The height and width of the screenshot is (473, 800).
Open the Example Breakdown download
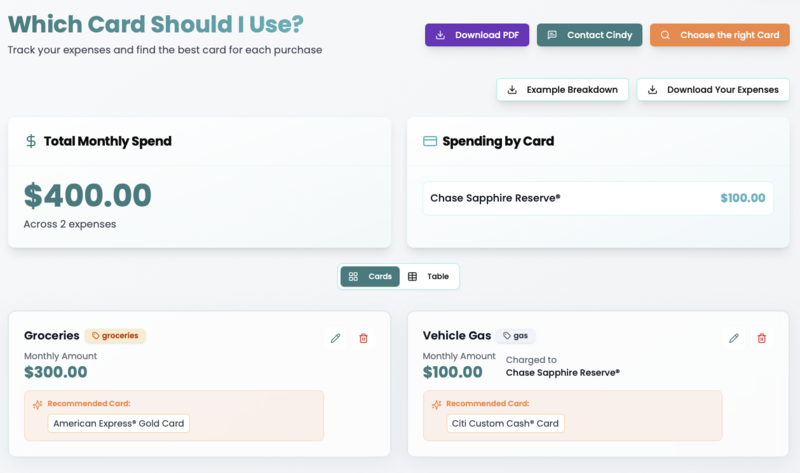[562, 89]
